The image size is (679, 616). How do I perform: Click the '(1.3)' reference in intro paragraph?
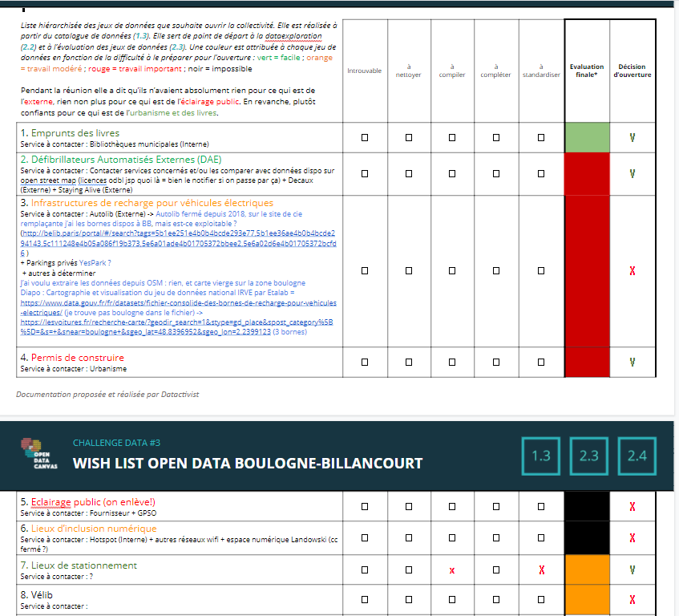tap(141, 36)
